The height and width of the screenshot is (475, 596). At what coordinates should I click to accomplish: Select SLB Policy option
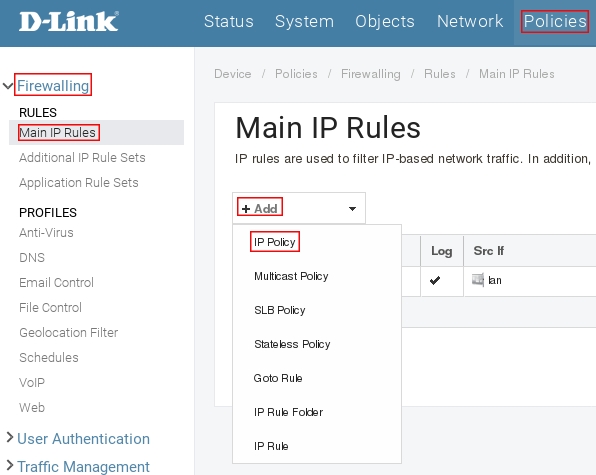pyautogui.click(x=280, y=310)
